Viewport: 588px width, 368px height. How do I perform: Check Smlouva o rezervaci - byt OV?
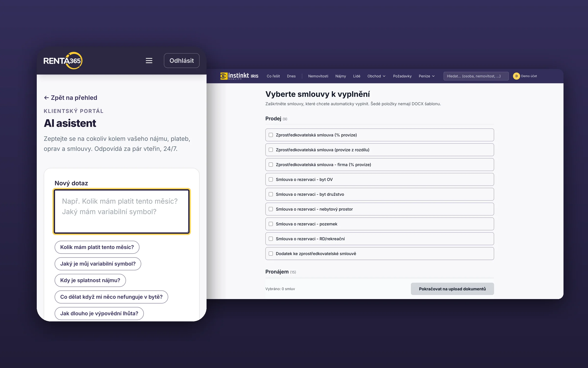(271, 179)
